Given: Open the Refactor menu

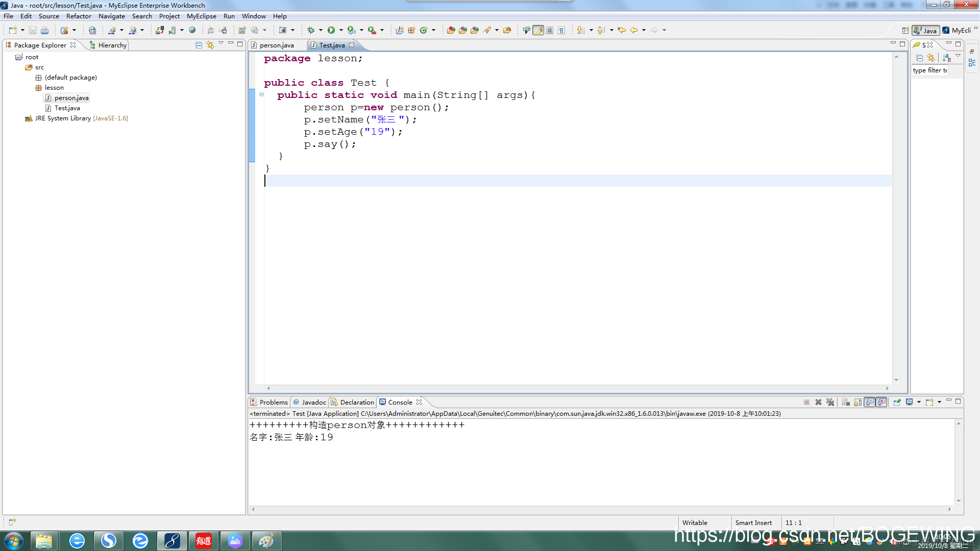Looking at the screenshot, I should pos(78,16).
